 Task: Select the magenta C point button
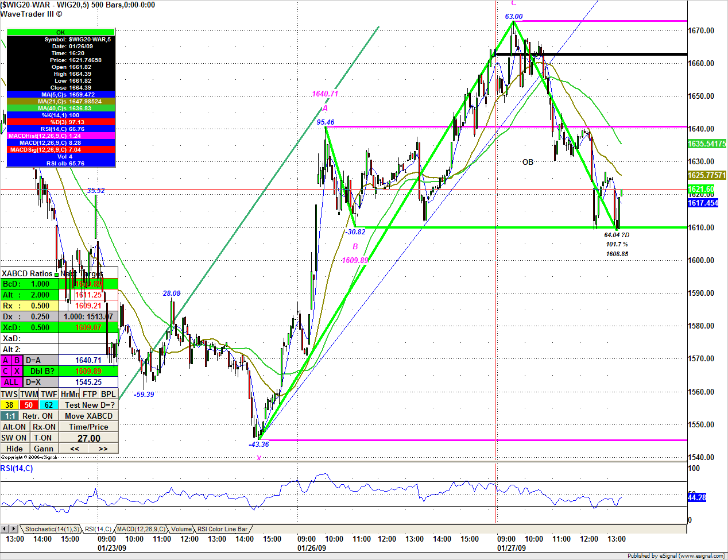pyautogui.click(x=6, y=371)
